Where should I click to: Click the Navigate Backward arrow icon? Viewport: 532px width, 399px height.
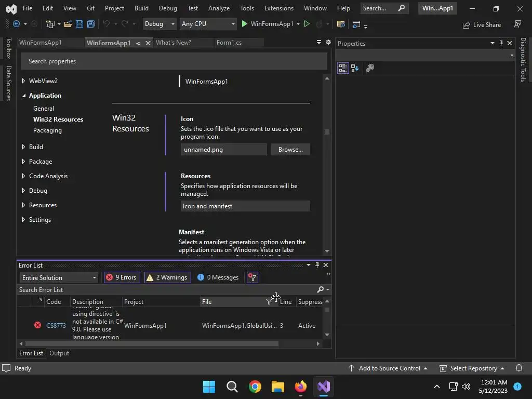pyautogui.click(x=16, y=24)
